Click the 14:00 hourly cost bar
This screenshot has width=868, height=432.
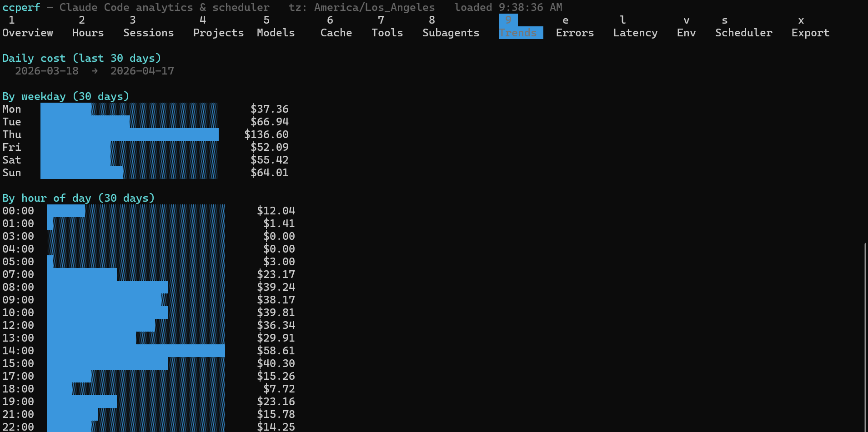(136, 351)
